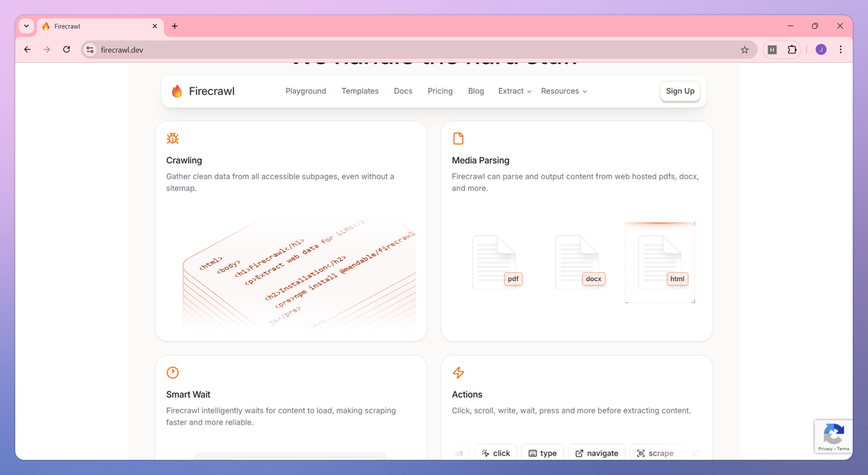Reload the current page
The width and height of the screenshot is (868, 475).
click(67, 50)
